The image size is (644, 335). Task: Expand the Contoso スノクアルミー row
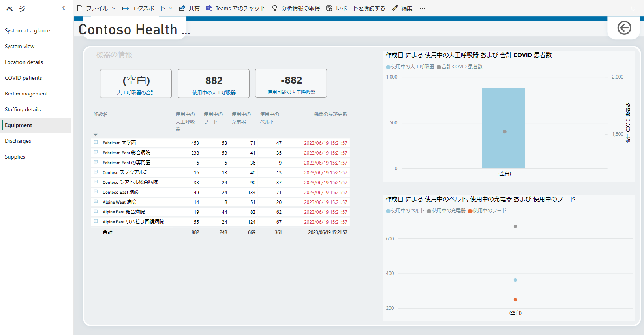(96, 172)
